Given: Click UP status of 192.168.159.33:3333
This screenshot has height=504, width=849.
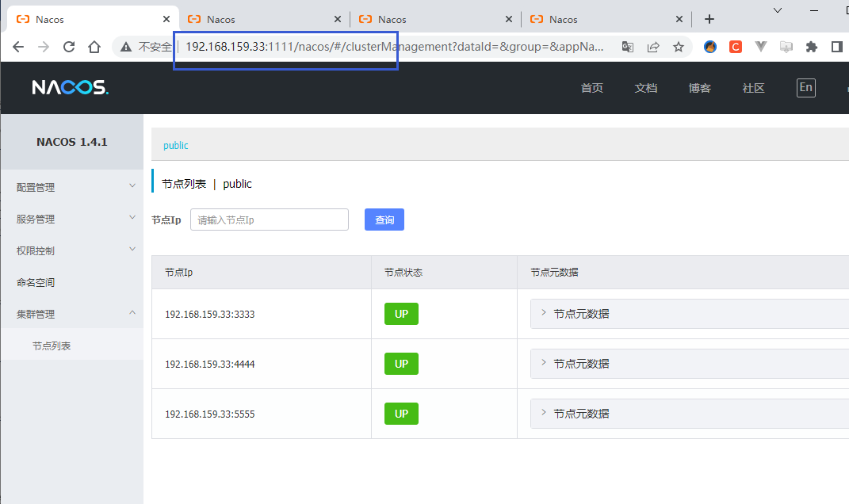Looking at the screenshot, I should click(x=401, y=314).
